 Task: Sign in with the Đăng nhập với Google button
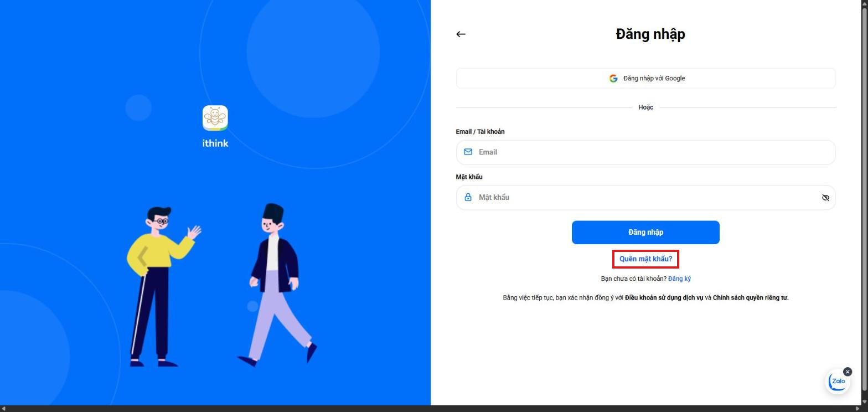tap(645, 78)
